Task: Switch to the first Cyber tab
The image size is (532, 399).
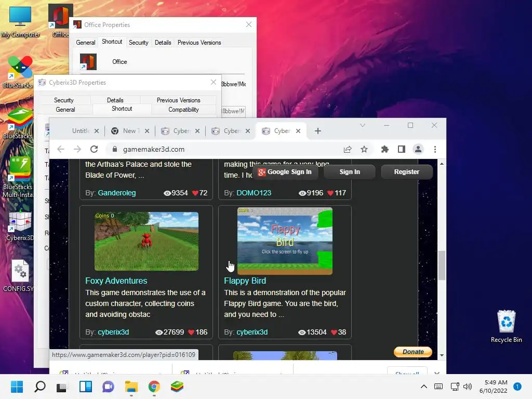Action: pos(180,131)
